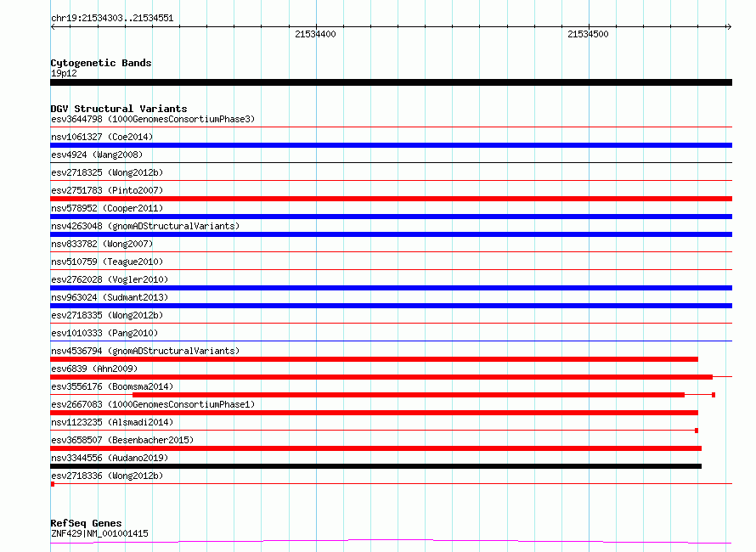The width and height of the screenshot is (756, 552).
Task: Open esv3556176 (Boomsma2014) label
Action: [112, 386]
